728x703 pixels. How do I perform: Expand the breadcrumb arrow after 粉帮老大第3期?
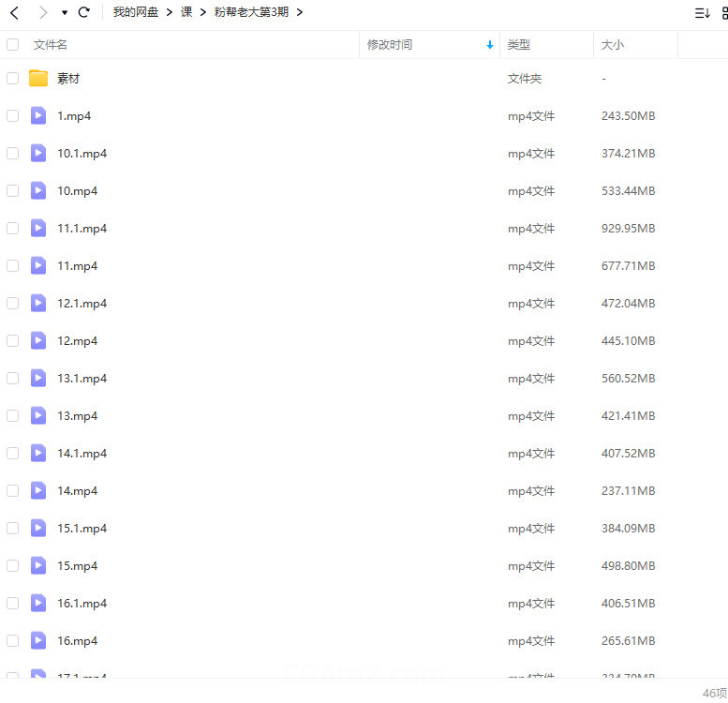click(299, 13)
